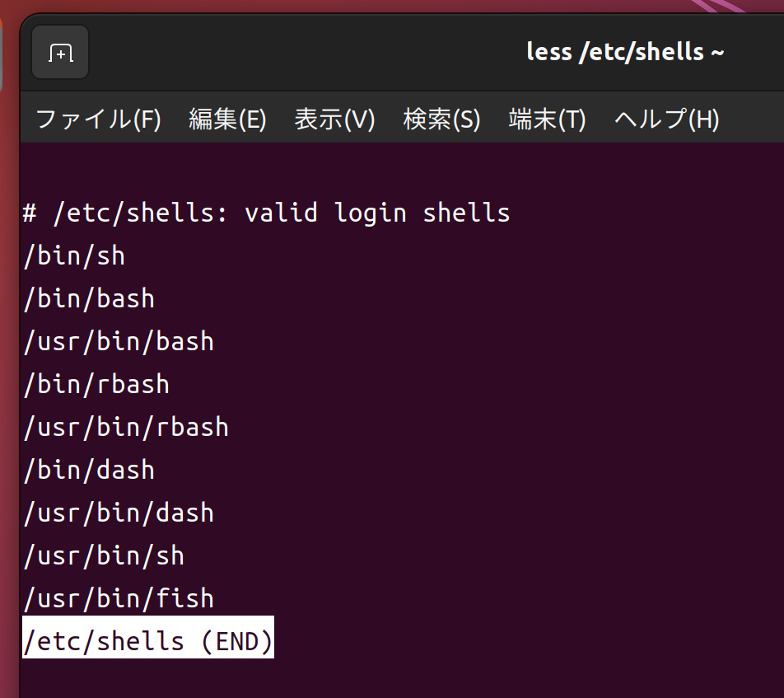This screenshot has width=784, height=698.
Task: Select the /usr/bin/dash line
Action: coord(119,513)
